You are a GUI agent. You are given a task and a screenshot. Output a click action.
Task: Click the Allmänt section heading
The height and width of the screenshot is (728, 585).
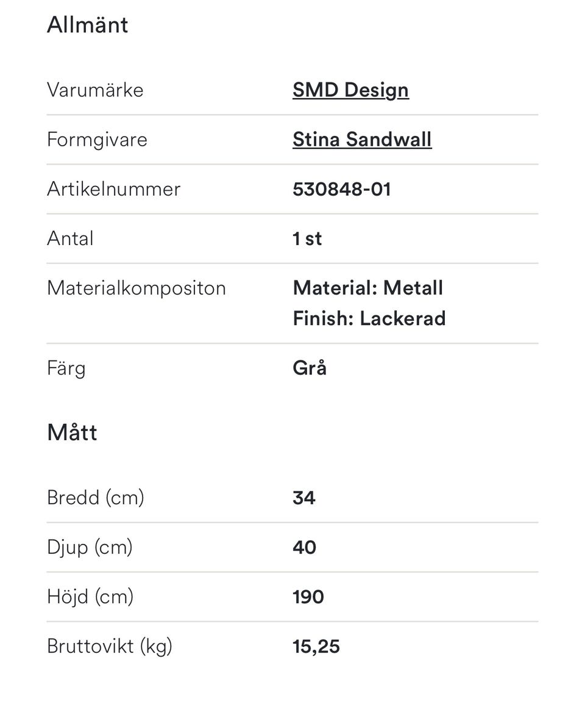tap(88, 24)
